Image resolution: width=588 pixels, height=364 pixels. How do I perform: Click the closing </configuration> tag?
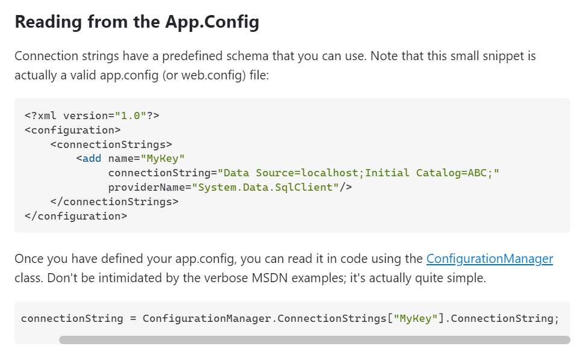[76, 216]
